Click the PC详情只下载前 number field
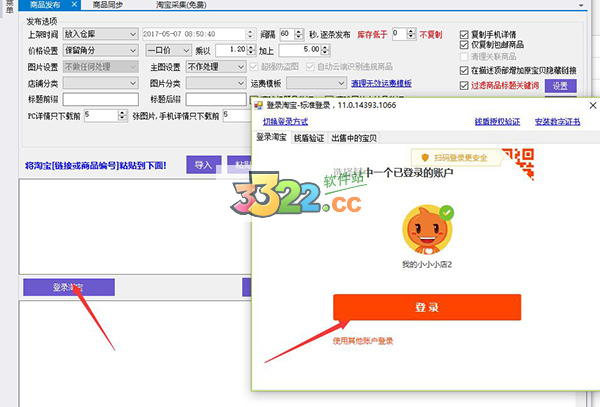Viewport: 600px width, 407px height. click(x=101, y=116)
